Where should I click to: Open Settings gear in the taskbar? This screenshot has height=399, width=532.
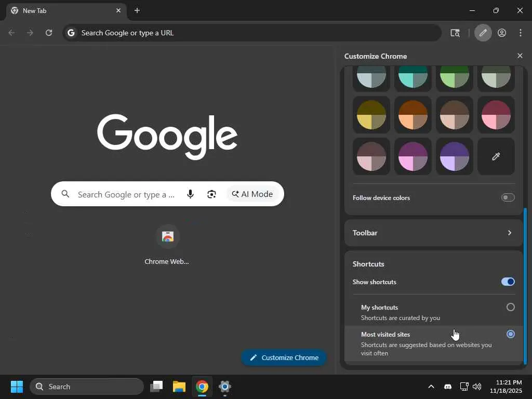tap(224, 387)
